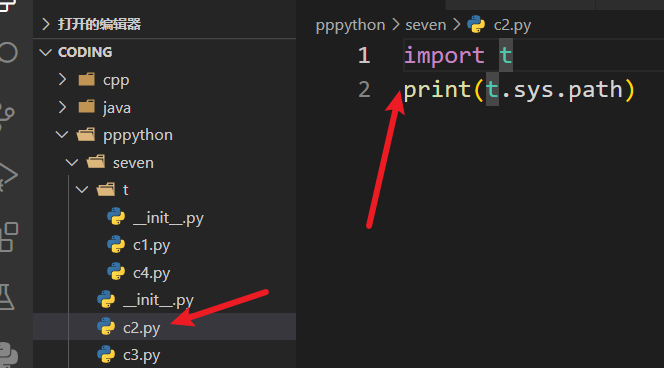Select c2.py in the explorer
The height and width of the screenshot is (368, 664).
click(x=141, y=328)
